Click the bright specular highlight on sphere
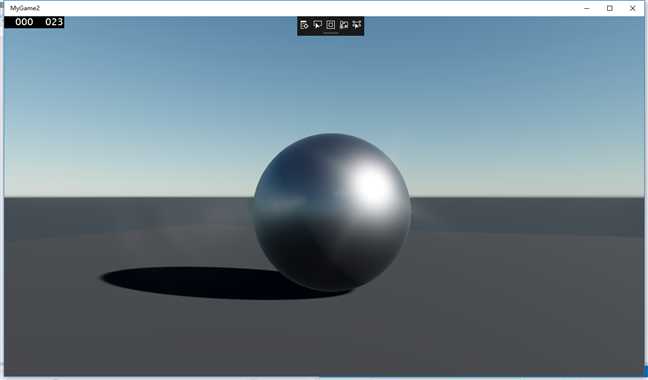 point(372,187)
